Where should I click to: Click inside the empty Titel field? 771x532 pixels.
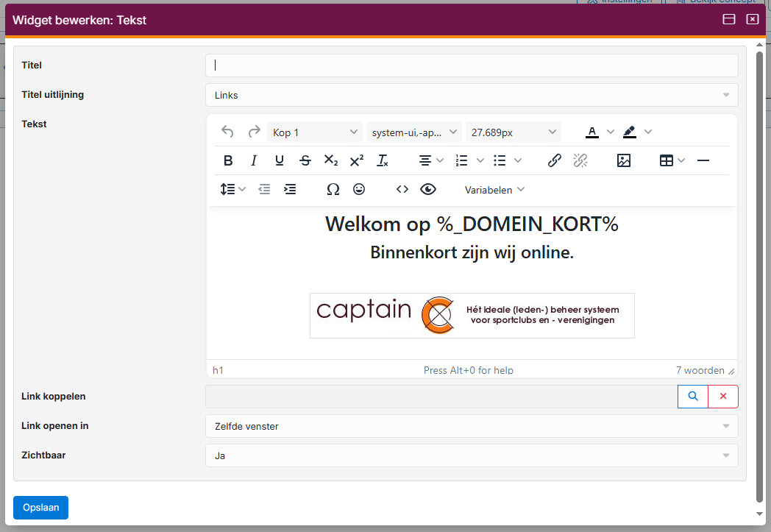(471, 65)
